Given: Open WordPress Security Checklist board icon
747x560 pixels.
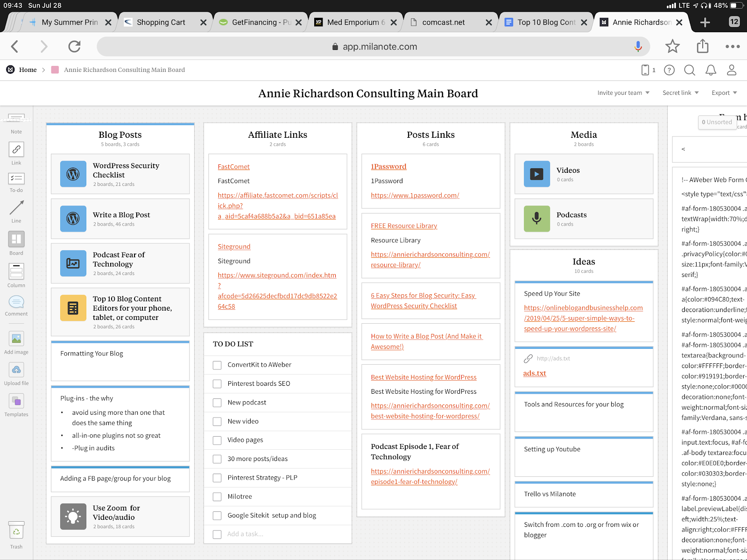Looking at the screenshot, I should point(73,174).
